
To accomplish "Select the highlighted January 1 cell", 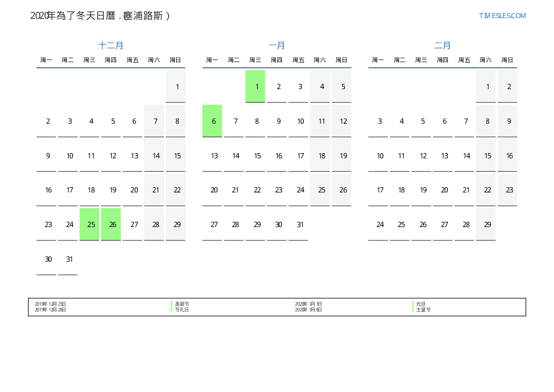I will (255, 86).
